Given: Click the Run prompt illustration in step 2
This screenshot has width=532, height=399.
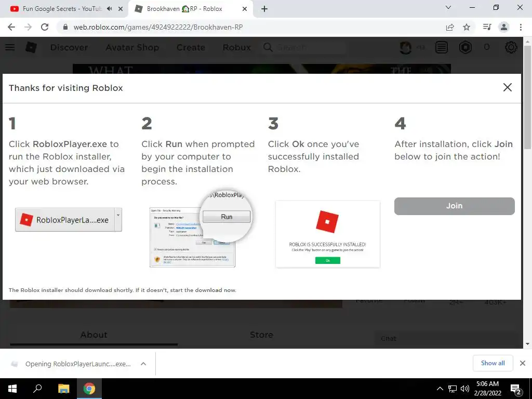Looking at the screenshot, I should pyautogui.click(x=201, y=230).
